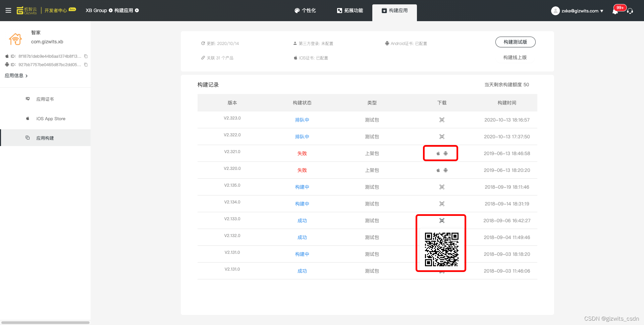
Task: Expand the XB Group dropdown arrow
Action: click(x=111, y=10)
